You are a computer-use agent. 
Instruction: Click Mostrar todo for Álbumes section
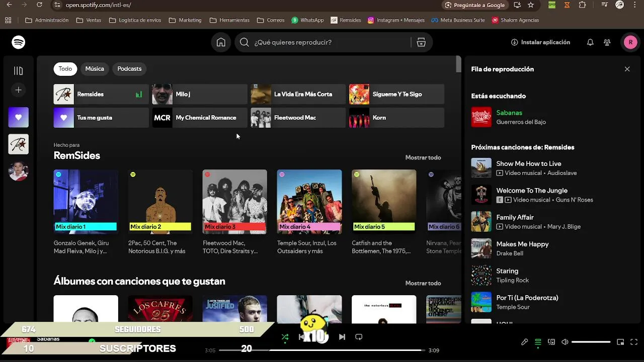tap(423, 283)
